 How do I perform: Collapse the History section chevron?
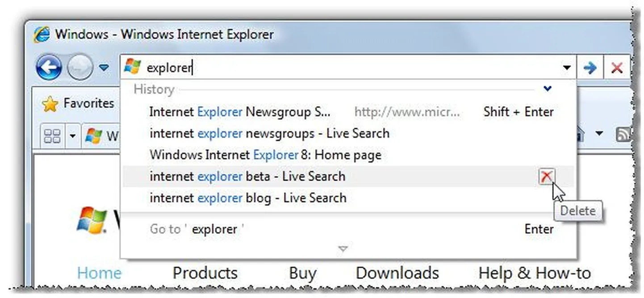pyautogui.click(x=548, y=89)
